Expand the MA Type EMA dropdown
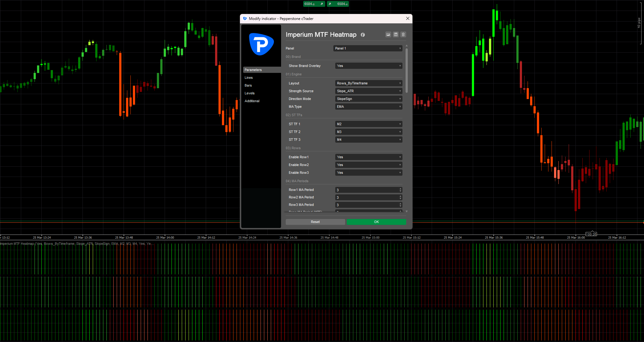The height and width of the screenshot is (342, 644). pyautogui.click(x=369, y=107)
